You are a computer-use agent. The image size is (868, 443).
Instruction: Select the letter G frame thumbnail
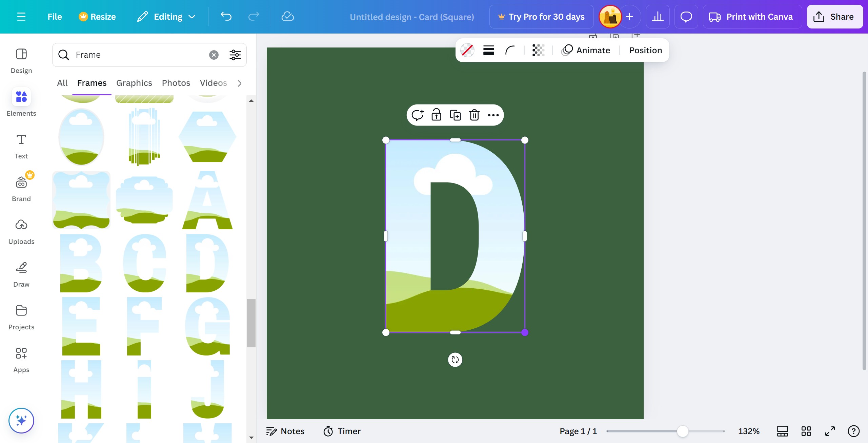coord(207,326)
